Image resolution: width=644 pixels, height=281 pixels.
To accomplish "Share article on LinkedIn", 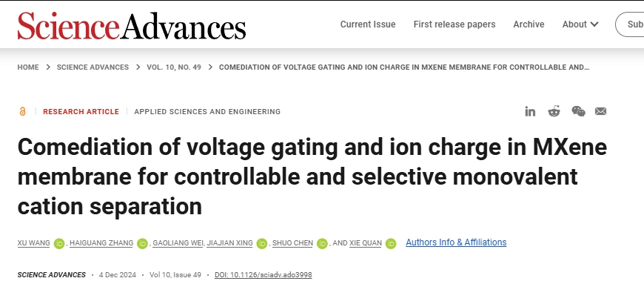I will [x=530, y=111].
